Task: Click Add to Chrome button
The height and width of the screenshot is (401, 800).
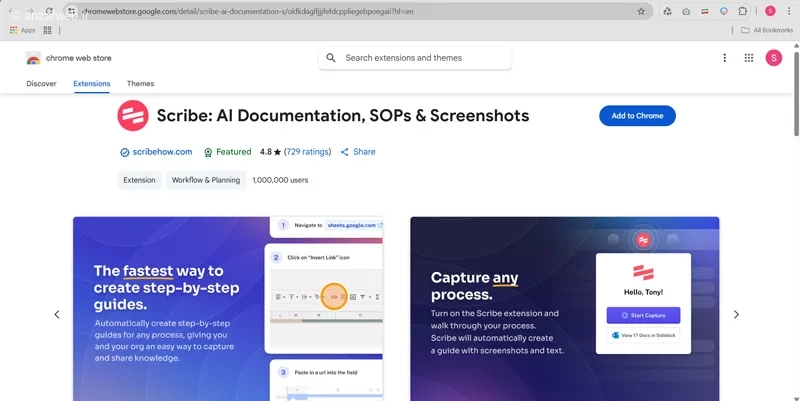Action: pos(637,116)
